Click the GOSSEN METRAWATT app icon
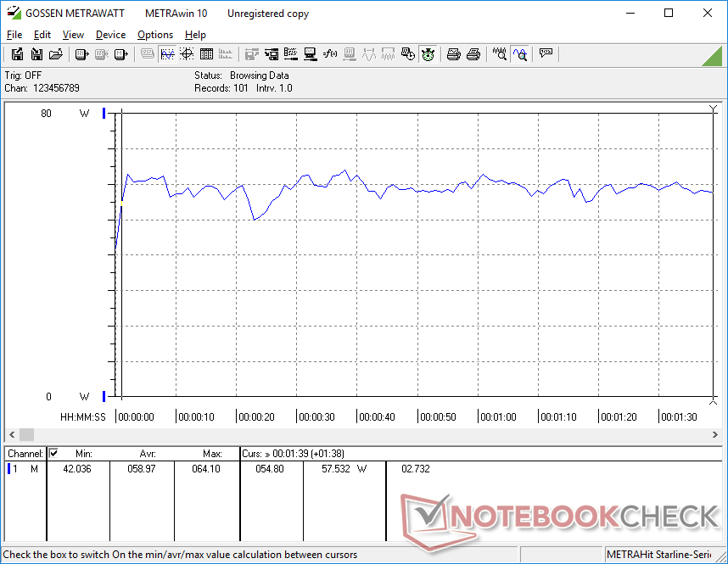Image resolution: width=728 pixels, height=564 pixels. tap(14, 13)
